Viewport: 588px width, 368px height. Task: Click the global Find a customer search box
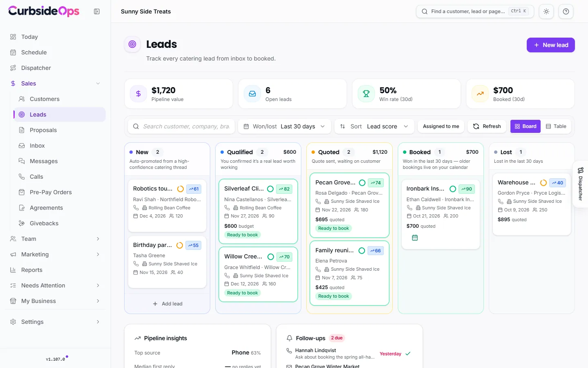coord(475,11)
